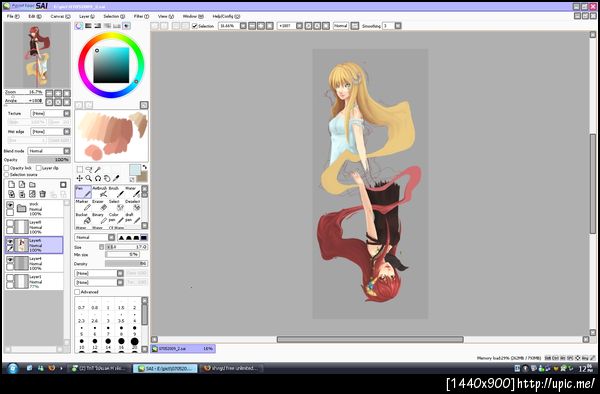Enable Opacity lock checkbox
600x394 pixels.
click(7, 168)
